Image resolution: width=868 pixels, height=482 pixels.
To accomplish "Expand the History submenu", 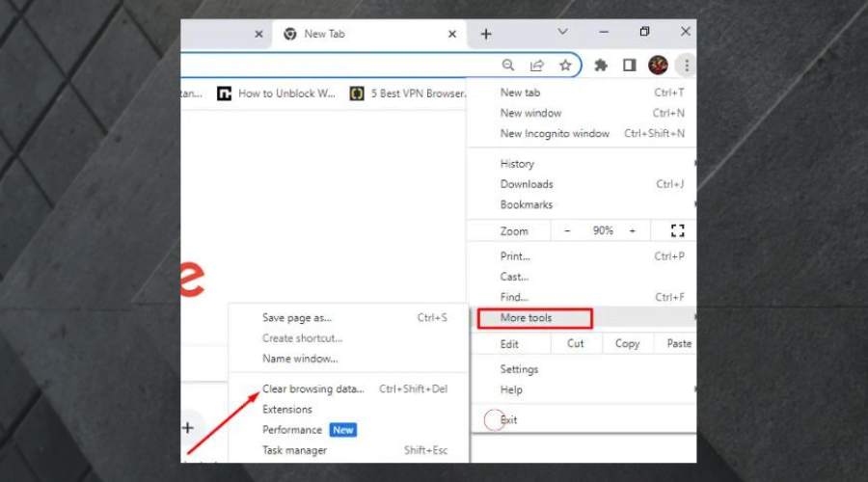I will pyautogui.click(x=582, y=164).
